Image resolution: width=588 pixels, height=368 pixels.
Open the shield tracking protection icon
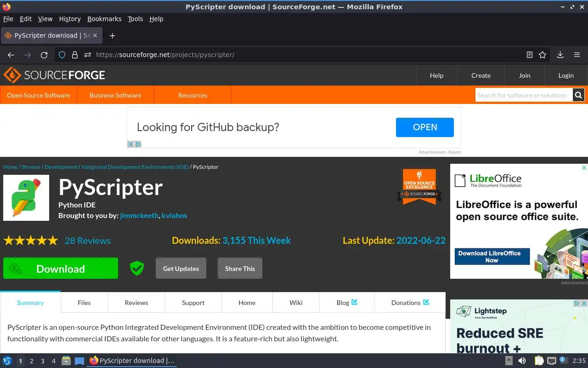point(62,55)
